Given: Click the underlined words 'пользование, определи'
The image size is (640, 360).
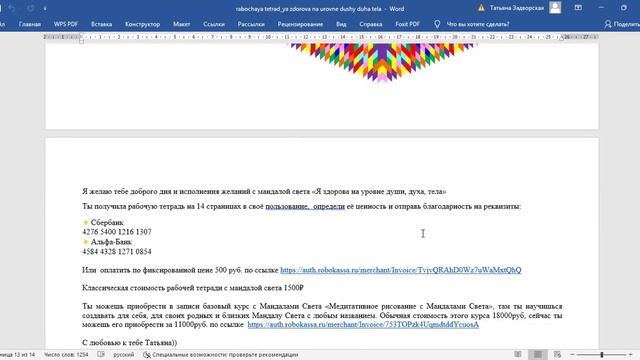Looking at the screenshot, I should coord(305,207).
